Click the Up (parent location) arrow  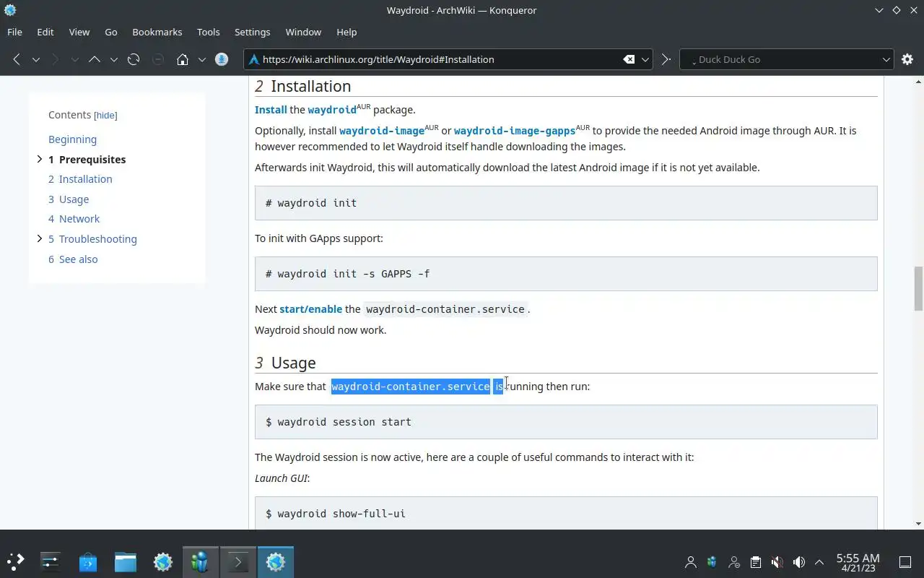pos(95,59)
